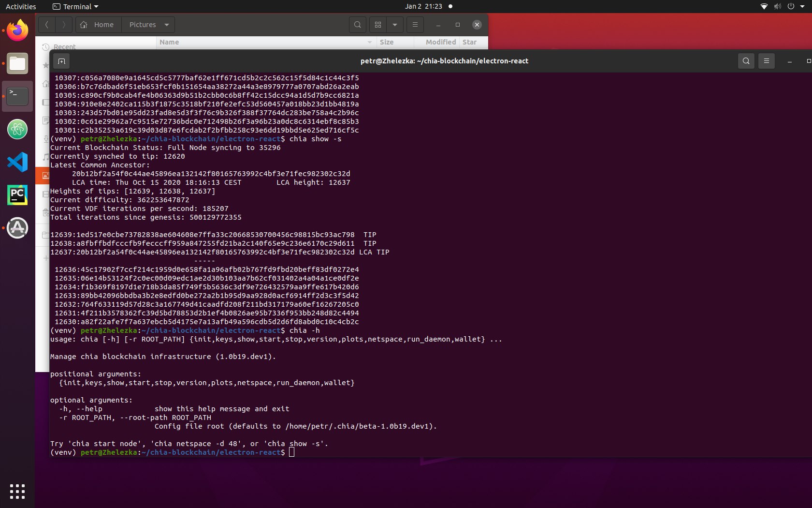
Task: Click Wi-Fi status icon
Action: click(764, 6)
